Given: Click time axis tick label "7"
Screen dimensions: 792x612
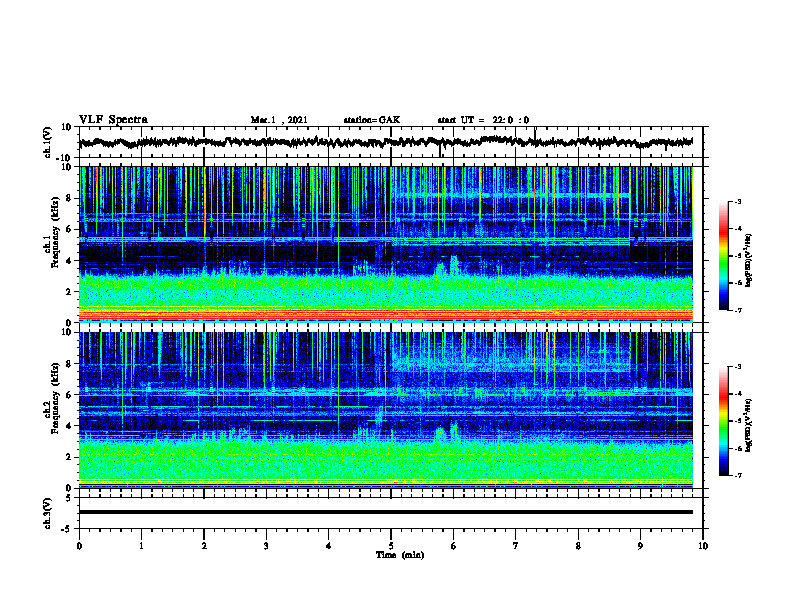Looking at the screenshot, I should point(516,546).
